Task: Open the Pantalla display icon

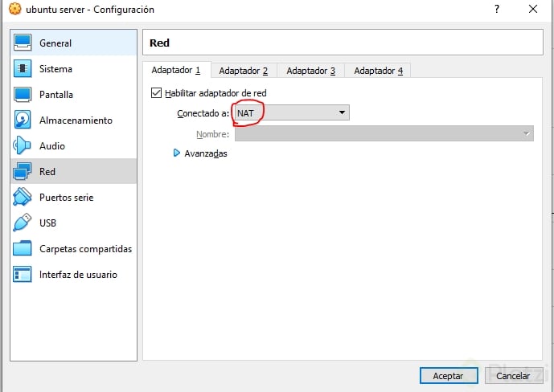Action: click(x=23, y=95)
